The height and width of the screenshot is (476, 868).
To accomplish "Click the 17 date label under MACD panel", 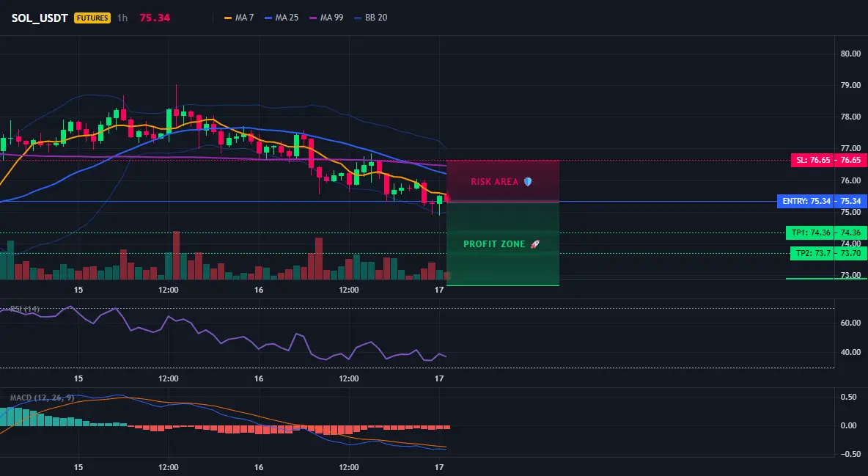I will pos(439,467).
